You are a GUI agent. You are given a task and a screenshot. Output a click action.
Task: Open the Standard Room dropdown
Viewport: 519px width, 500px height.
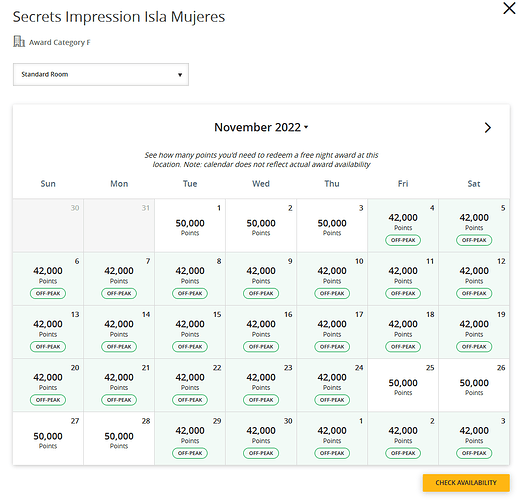(x=101, y=74)
